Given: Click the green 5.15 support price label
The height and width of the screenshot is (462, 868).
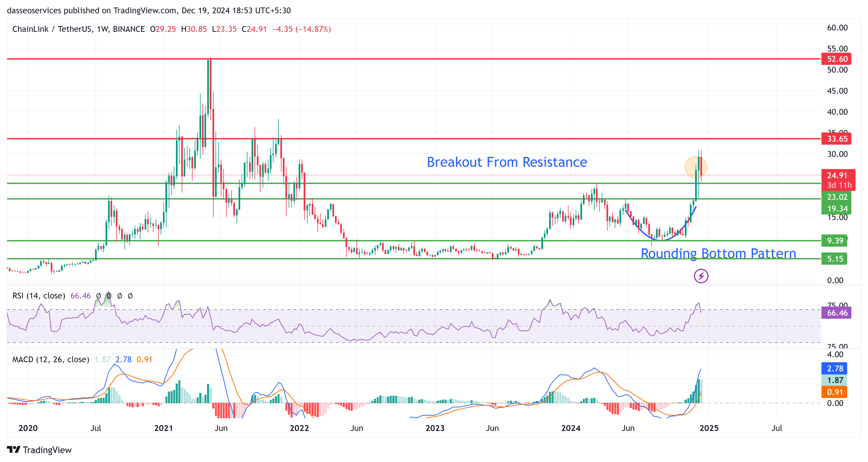Looking at the screenshot, I should coord(834,259).
